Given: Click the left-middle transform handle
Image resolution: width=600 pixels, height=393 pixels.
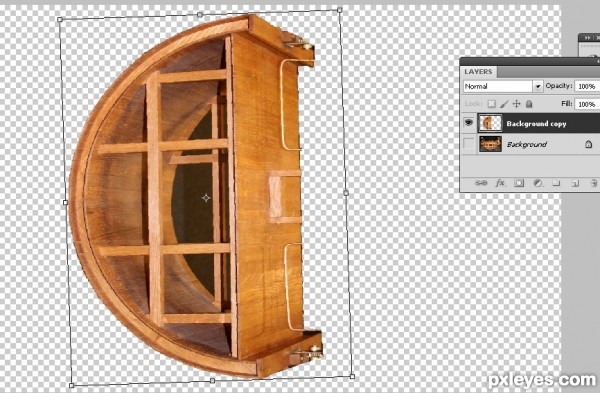Looking at the screenshot, I should pyautogui.click(x=65, y=202).
